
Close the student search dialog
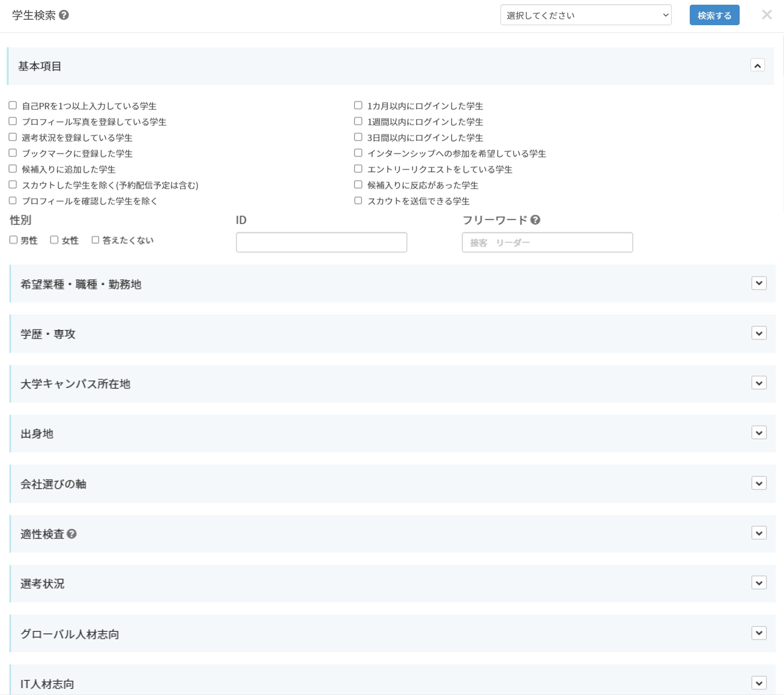click(767, 14)
